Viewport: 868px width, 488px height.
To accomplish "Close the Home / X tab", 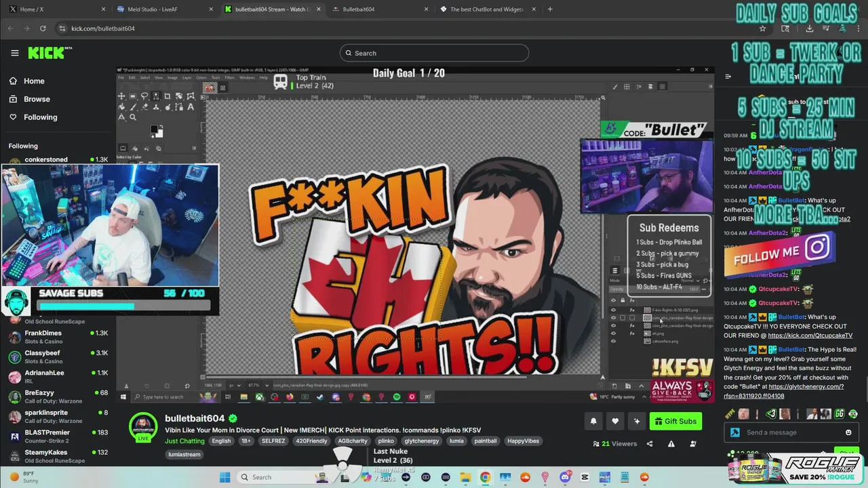I will pyautogui.click(x=103, y=9).
